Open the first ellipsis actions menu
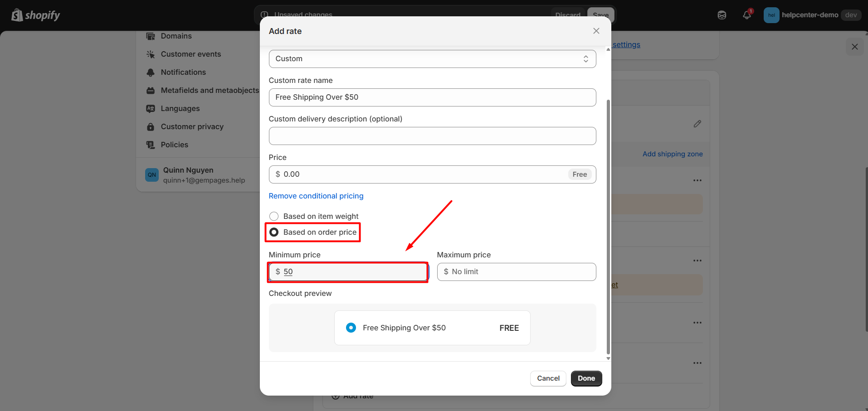This screenshot has height=411, width=868. tap(697, 180)
